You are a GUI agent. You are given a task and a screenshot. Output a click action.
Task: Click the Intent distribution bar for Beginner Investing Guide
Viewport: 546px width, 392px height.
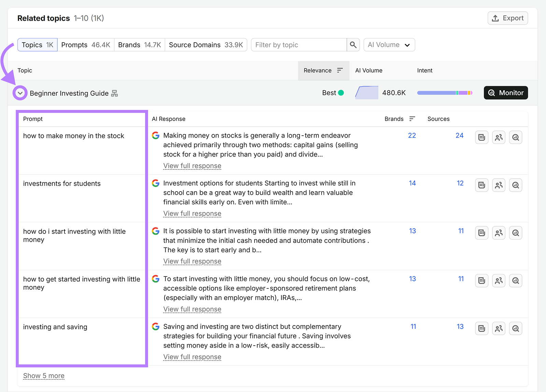pyautogui.click(x=445, y=93)
